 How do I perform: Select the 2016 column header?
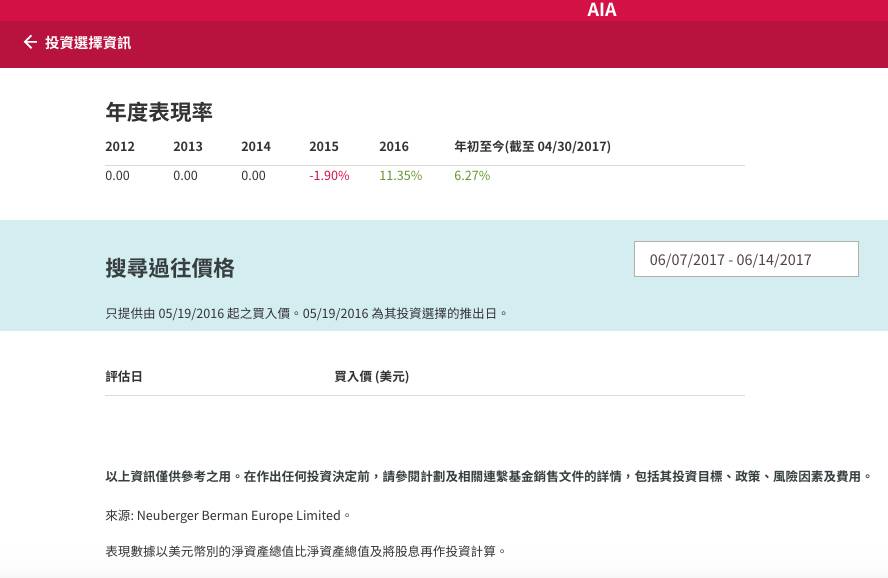394,146
